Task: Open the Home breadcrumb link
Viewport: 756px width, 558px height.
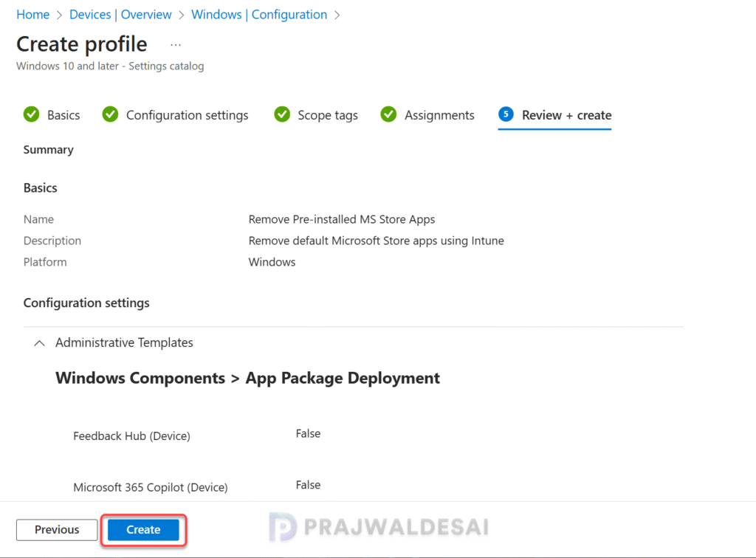Action: click(x=32, y=15)
